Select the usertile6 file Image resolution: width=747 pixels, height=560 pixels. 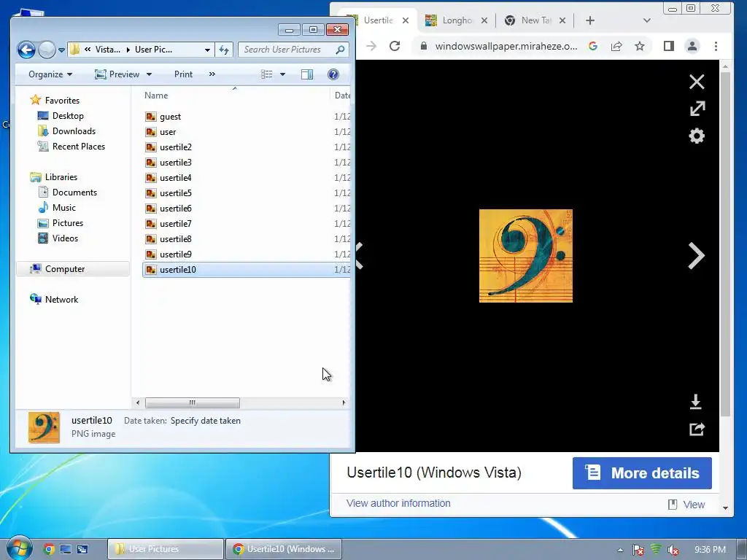176,208
